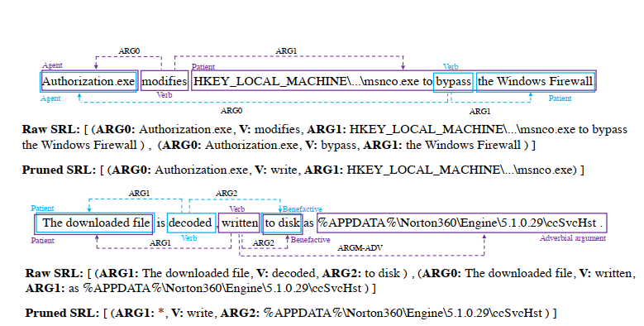
Task: Click the first bold "Pruned SRL:" heading
Action: pyautogui.click(x=60, y=170)
